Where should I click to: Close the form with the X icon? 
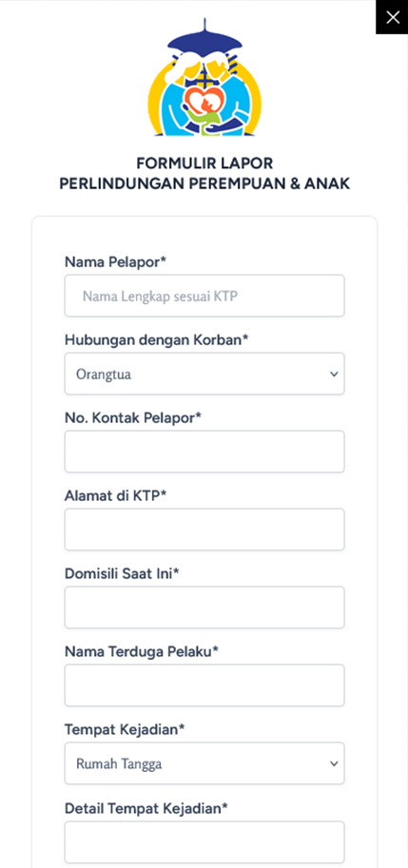392,18
